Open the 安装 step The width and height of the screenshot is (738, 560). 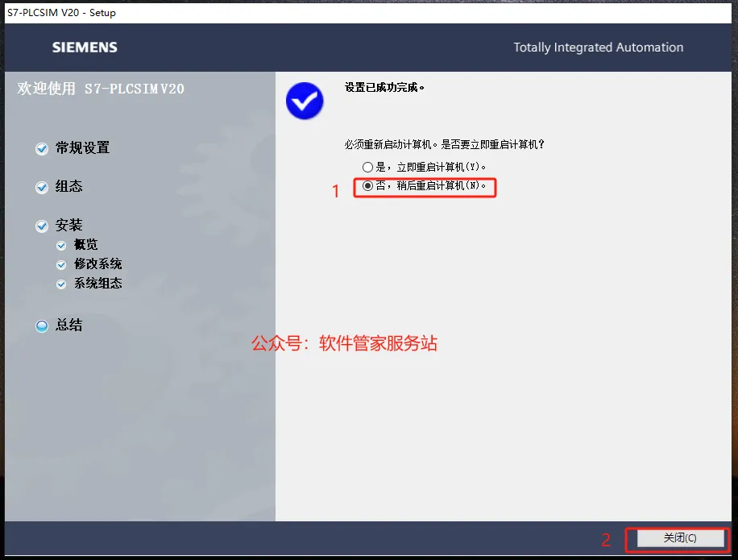(x=68, y=225)
